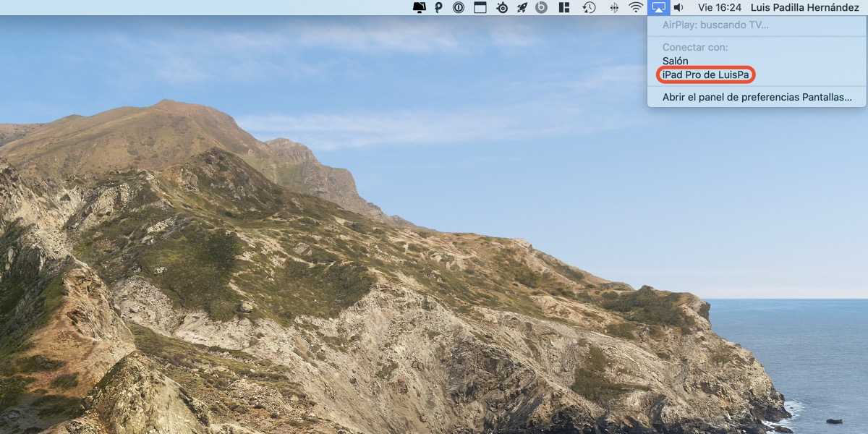This screenshot has height=434, width=868.
Task: Open Abrir el panel de preferencias Pantallas
Action: 757,97
